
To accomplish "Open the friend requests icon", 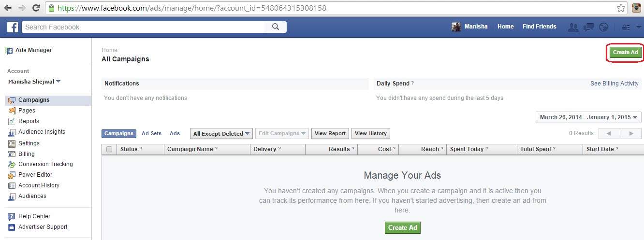I will pos(573,27).
